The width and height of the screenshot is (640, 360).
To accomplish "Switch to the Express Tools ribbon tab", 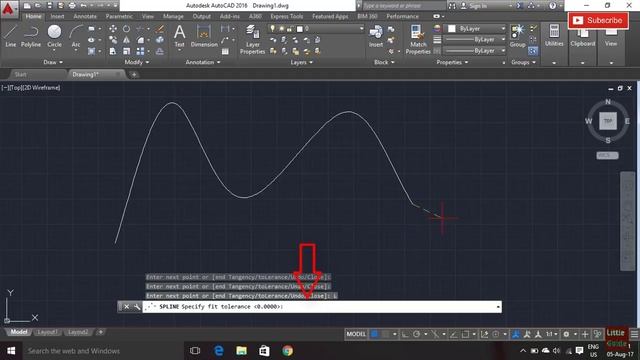I will [287, 16].
